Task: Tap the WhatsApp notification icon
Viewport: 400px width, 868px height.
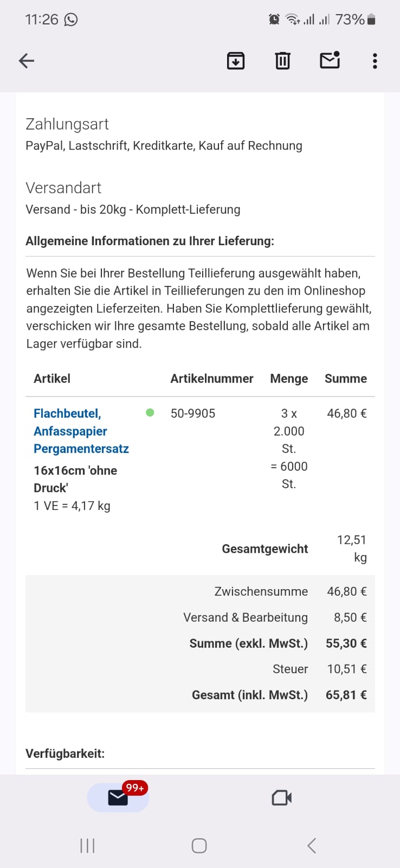Action: click(71, 20)
